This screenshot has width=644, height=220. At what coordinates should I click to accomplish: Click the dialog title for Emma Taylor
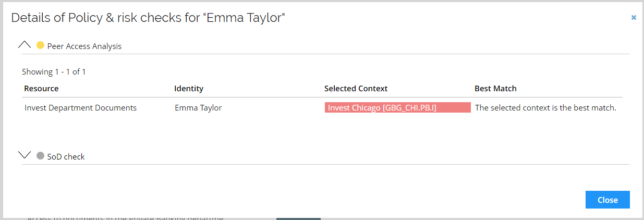pos(148,18)
